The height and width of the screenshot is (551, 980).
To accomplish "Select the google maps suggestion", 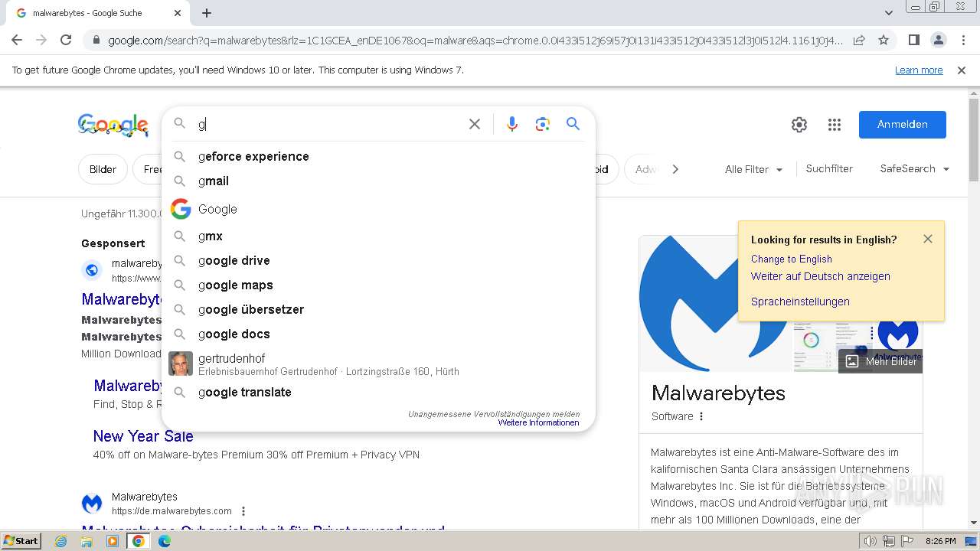I will 378,285.
